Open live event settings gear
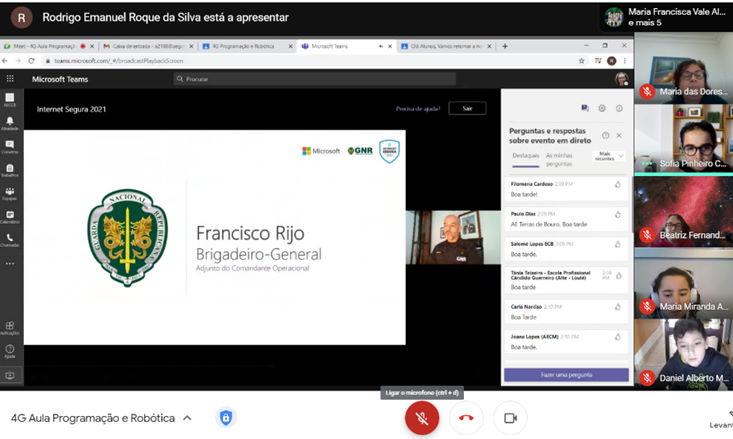The image size is (733, 439). coord(602,108)
